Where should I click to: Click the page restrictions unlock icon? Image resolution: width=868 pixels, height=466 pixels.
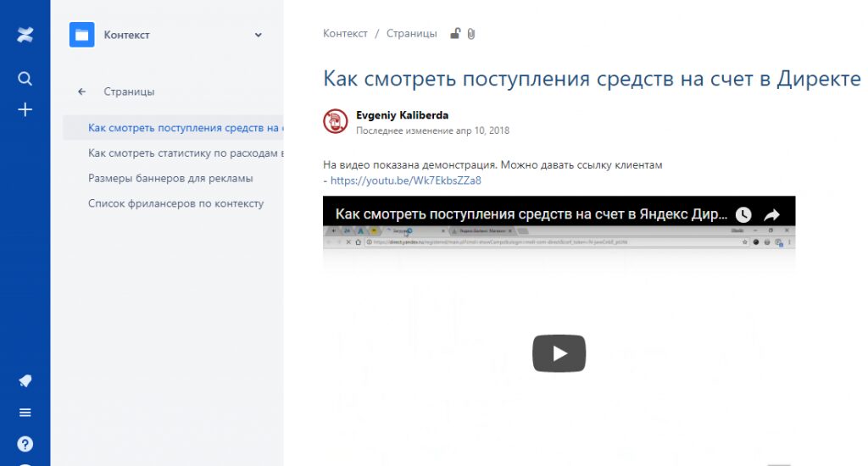(455, 34)
